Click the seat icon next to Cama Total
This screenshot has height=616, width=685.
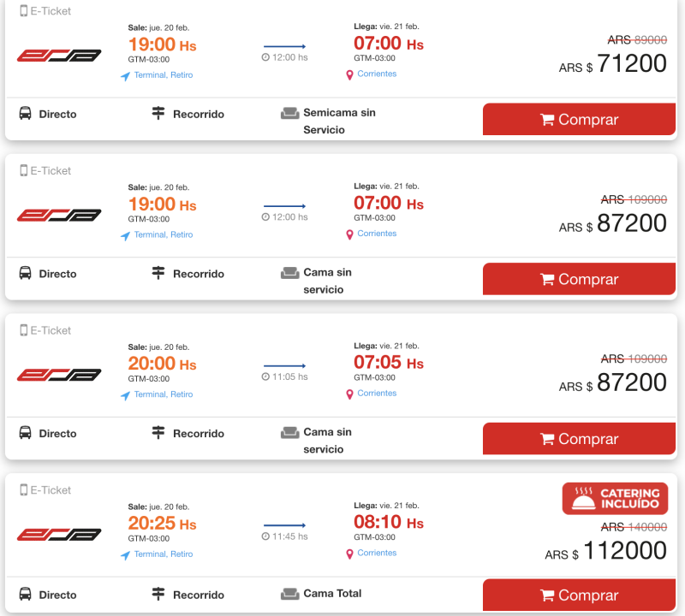pos(289,594)
